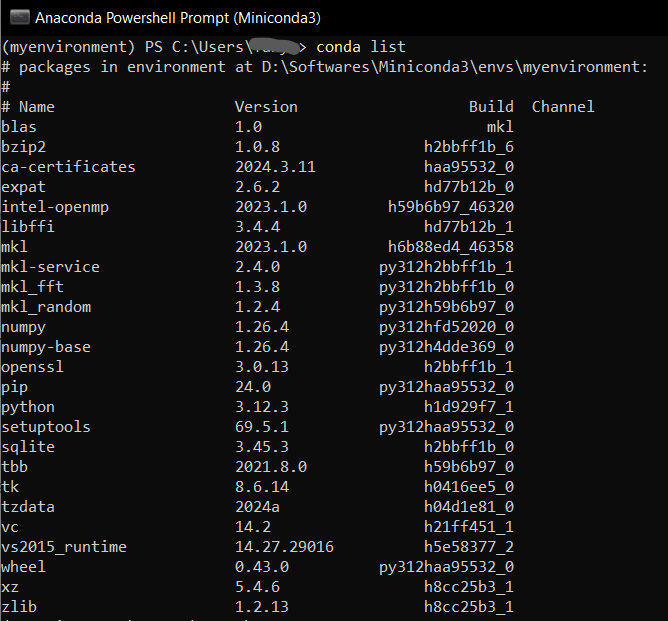Click the 'tzdata' version 2024a
This screenshot has width=668, height=621.
(257, 507)
